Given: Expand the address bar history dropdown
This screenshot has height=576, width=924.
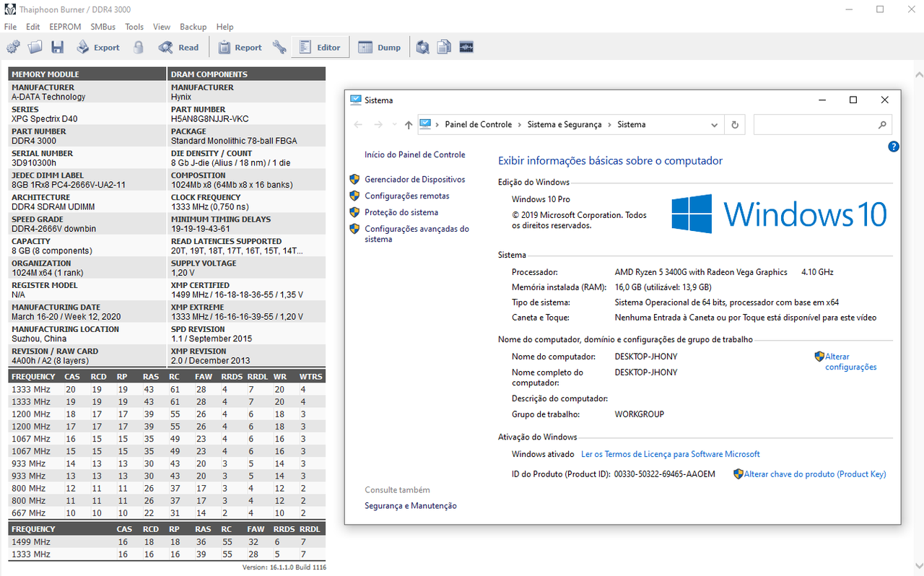Looking at the screenshot, I should [x=715, y=125].
